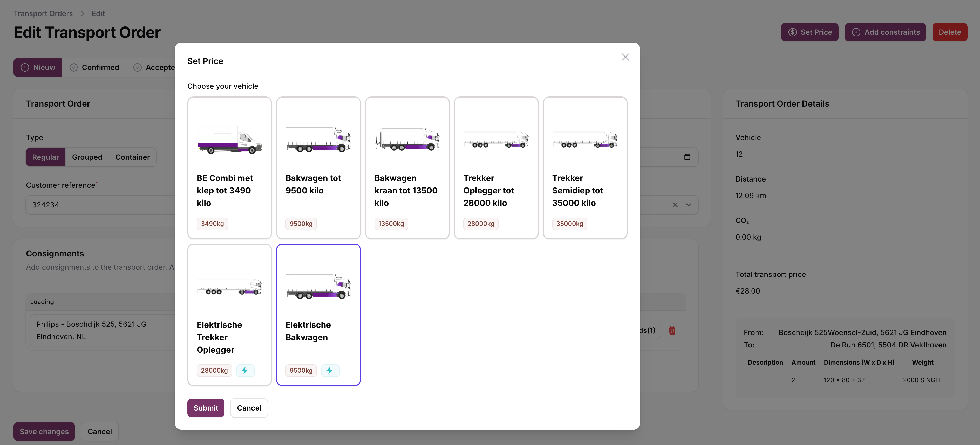
Task: Select Trekker Oplegger tot 28000 kilo card
Action: [496, 168]
